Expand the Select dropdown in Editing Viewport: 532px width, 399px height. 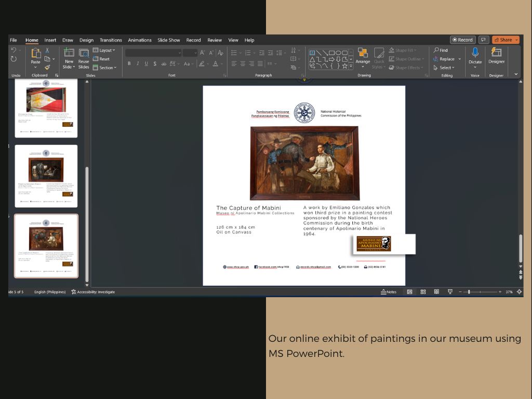444,68
